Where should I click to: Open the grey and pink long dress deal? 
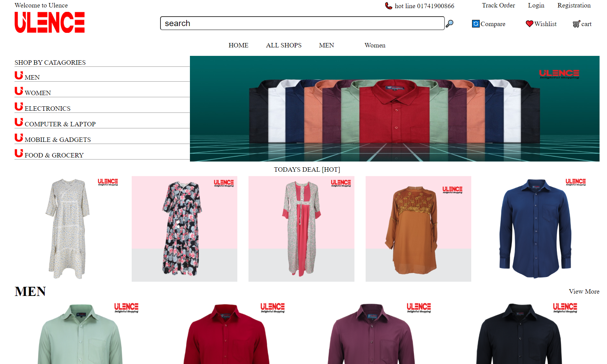click(301, 229)
